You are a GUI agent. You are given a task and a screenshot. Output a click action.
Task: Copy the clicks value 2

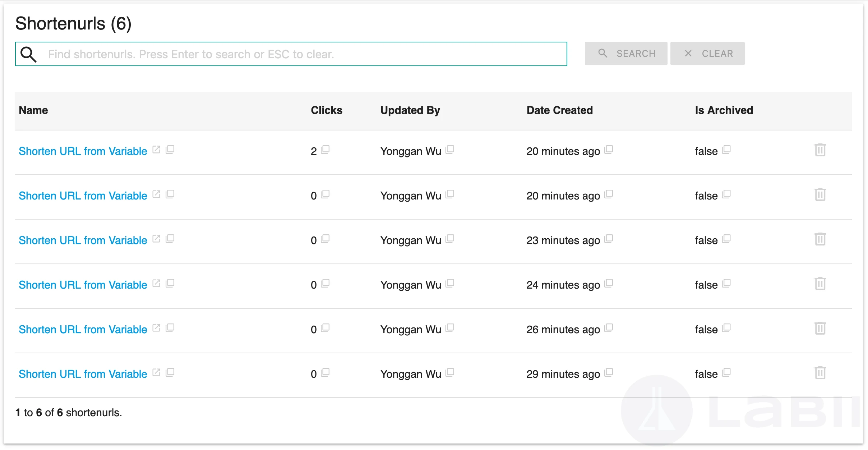click(325, 150)
